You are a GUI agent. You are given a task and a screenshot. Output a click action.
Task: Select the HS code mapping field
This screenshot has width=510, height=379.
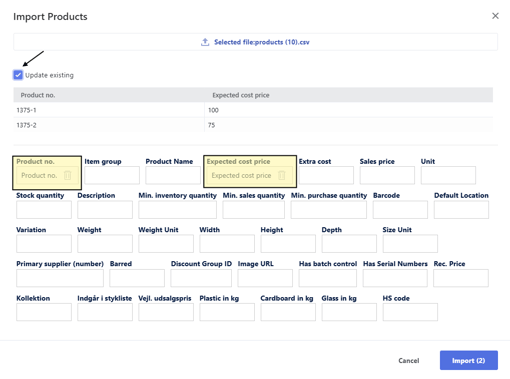(x=410, y=312)
